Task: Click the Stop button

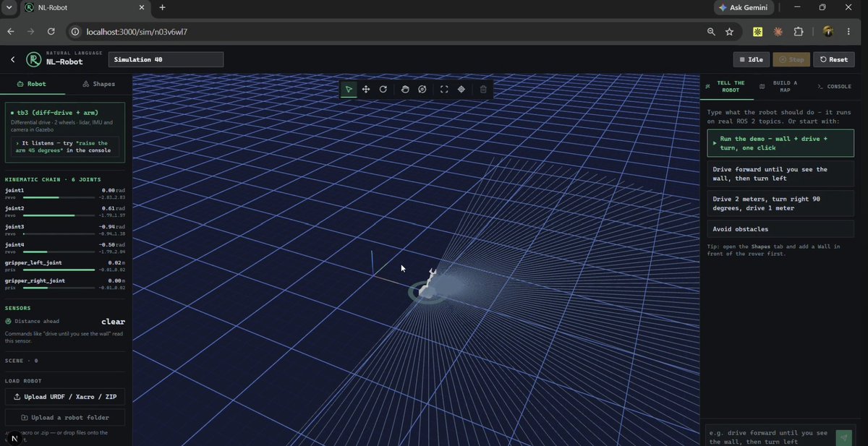Action: coord(791,59)
